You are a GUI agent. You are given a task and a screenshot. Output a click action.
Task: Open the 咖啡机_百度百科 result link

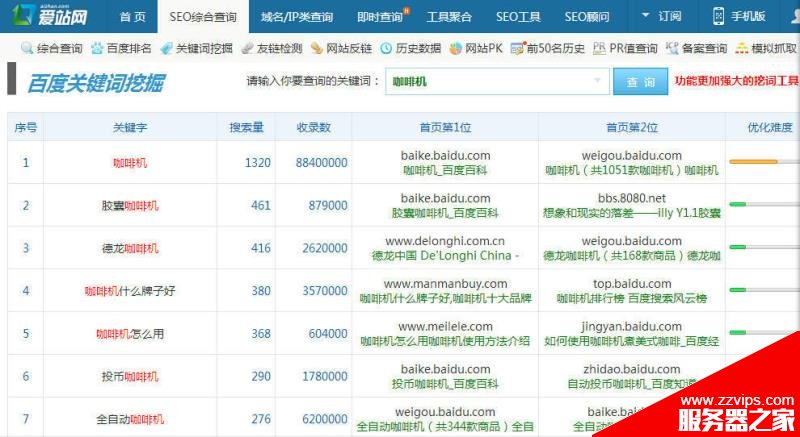[445, 170]
